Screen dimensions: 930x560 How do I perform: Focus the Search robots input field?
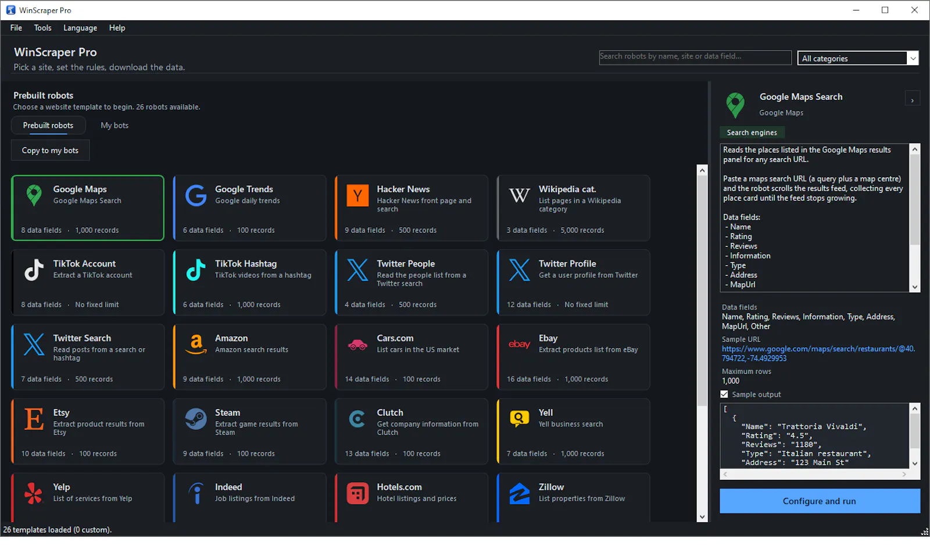(695, 57)
